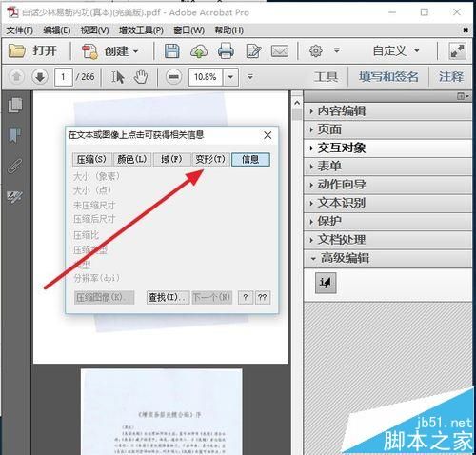
Task: Open the page thumbnails side panel
Action: pos(15,105)
